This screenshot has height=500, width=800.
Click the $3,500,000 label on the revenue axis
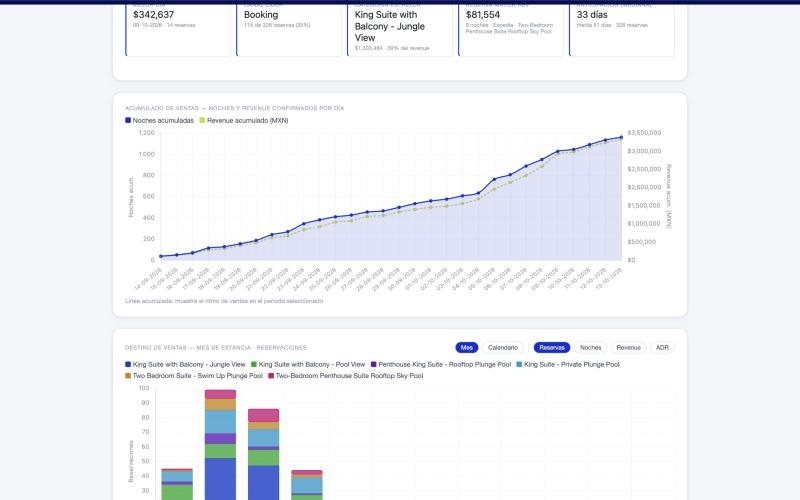click(x=644, y=133)
